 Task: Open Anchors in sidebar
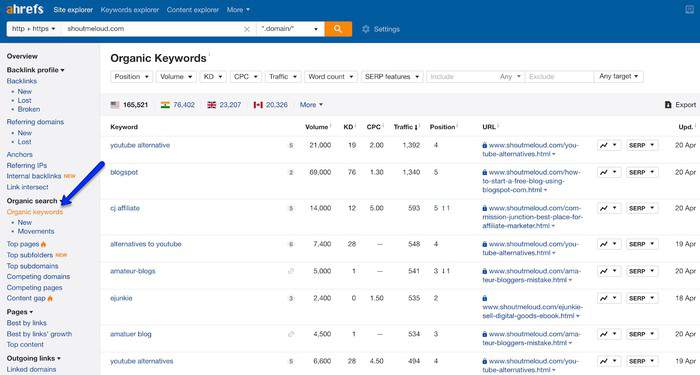click(x=20, y=154)
